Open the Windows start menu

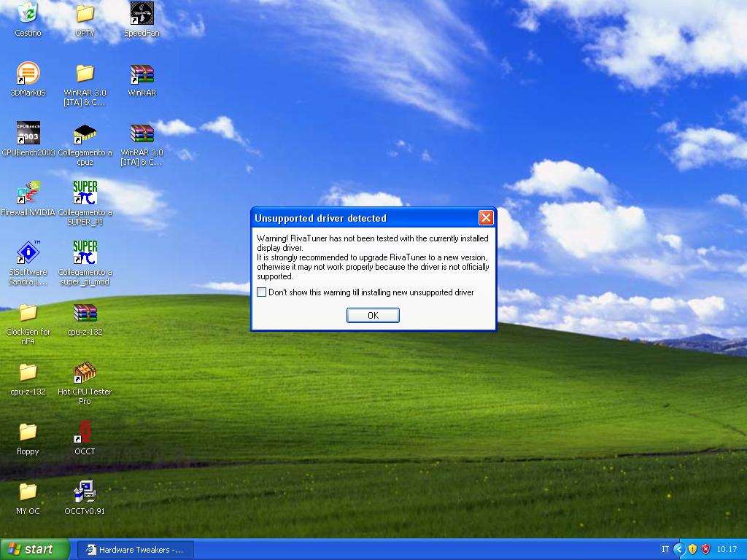(x=35, y=549)
